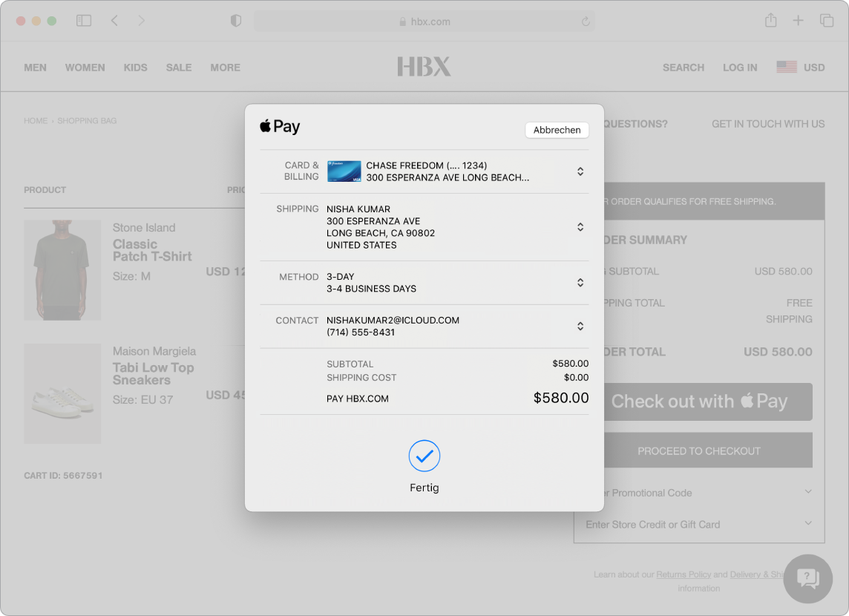849x616 pixels.
Task: Toggle the Safari sidebar
Action: click(84, 21)
